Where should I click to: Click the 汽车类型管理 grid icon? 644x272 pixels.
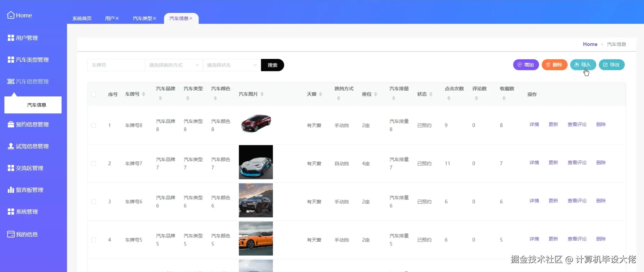pos(11,60)
